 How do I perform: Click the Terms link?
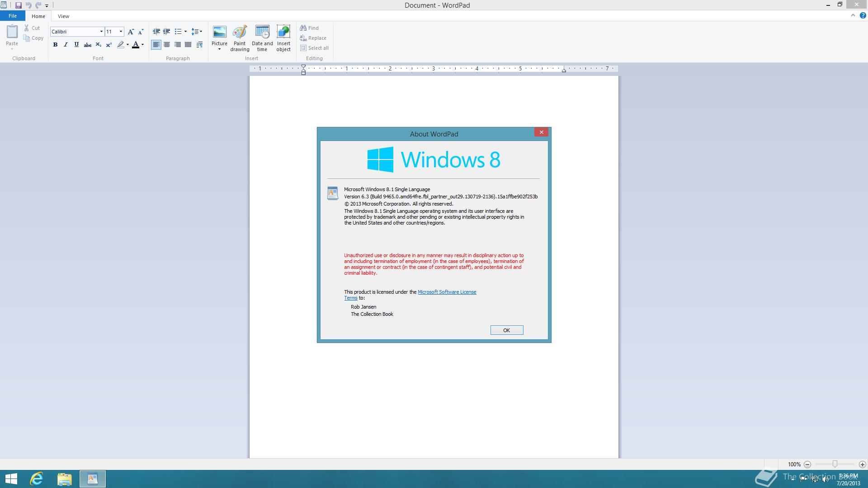pos(351,298)
